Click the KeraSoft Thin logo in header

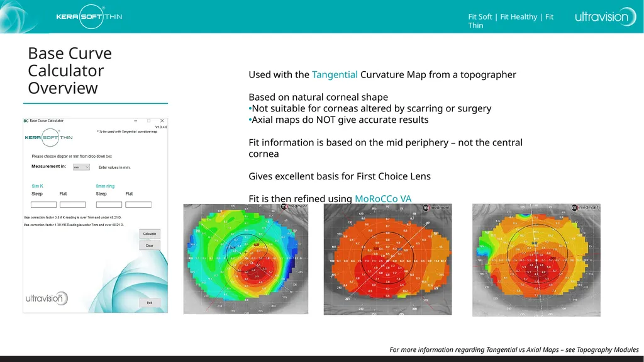point(89,16)
